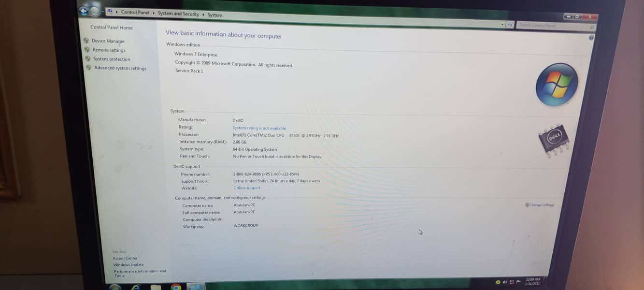Click the Change settings link
644x290 pixels.
(x=542, y=205)
